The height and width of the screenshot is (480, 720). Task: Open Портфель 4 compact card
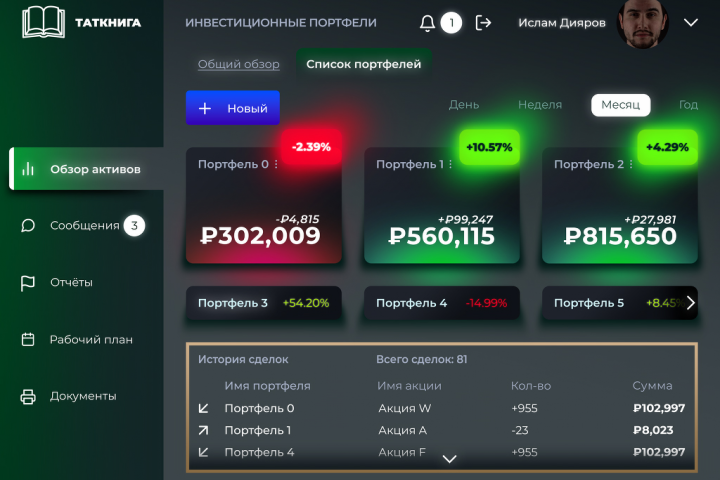point(442,303)
